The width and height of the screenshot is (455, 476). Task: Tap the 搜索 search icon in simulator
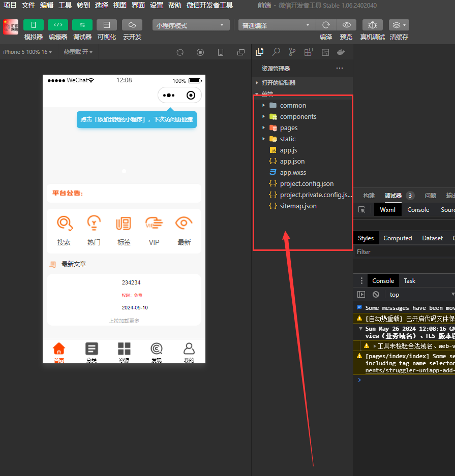(65, 223)
